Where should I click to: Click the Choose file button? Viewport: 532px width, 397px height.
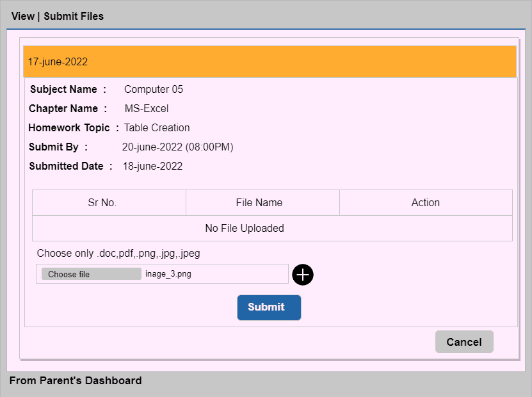point(92,274)
